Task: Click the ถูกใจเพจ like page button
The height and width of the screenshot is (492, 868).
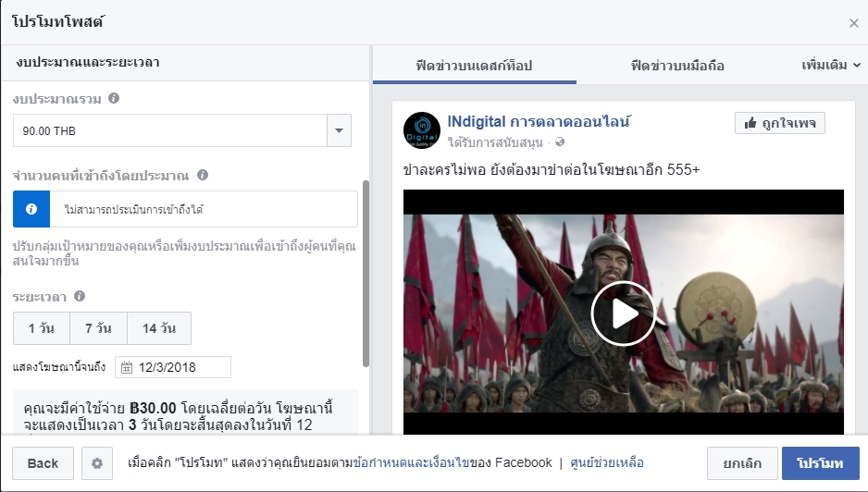Action: coord(780,123)
